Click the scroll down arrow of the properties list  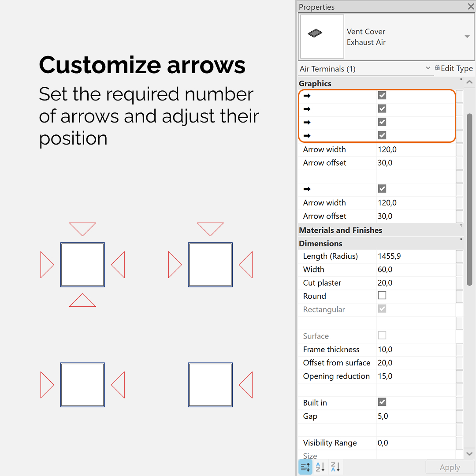(469, 454)
